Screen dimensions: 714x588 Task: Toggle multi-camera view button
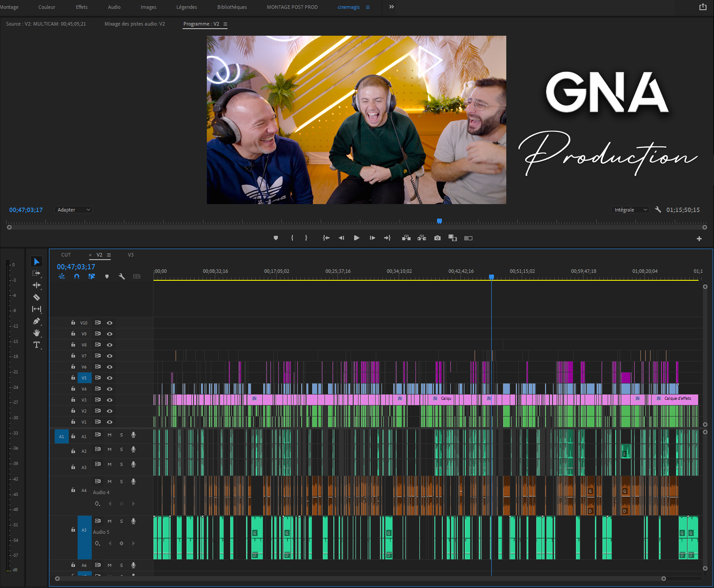468,238
